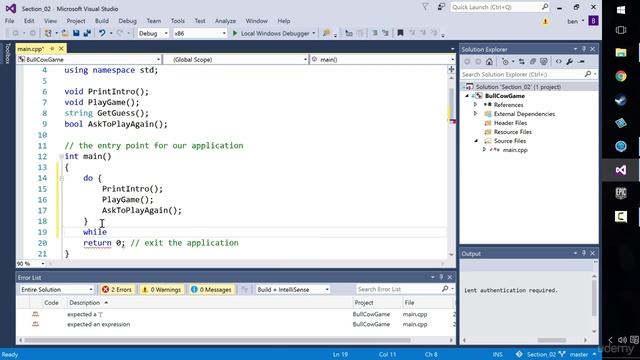Click the Show All Files icon

(544, 62)
